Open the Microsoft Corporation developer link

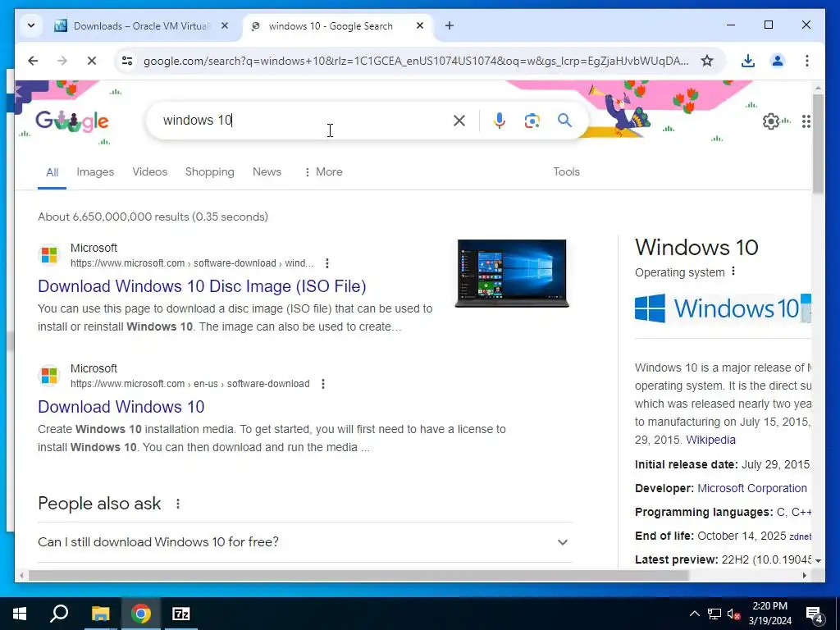(752, 489)
